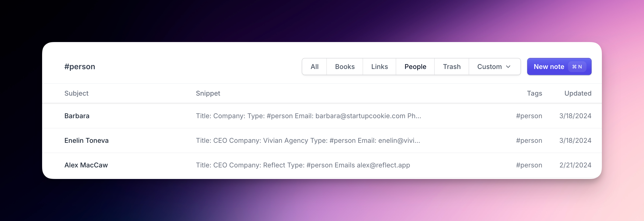Click Alex MacCaw's update date 2/21/2024
The width and height of the screenshot is (644, 221).
(x=575, y=165)
